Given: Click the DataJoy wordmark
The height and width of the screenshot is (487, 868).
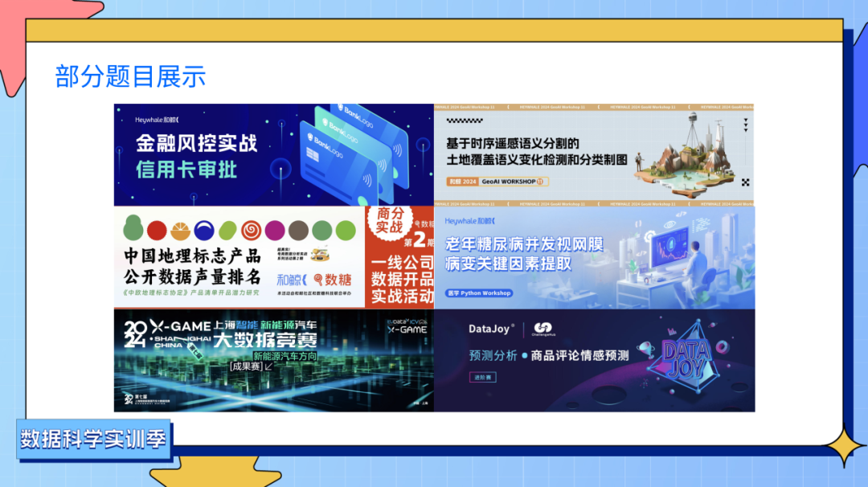Looking at the screenshot, I should click(x=490, y=329).
